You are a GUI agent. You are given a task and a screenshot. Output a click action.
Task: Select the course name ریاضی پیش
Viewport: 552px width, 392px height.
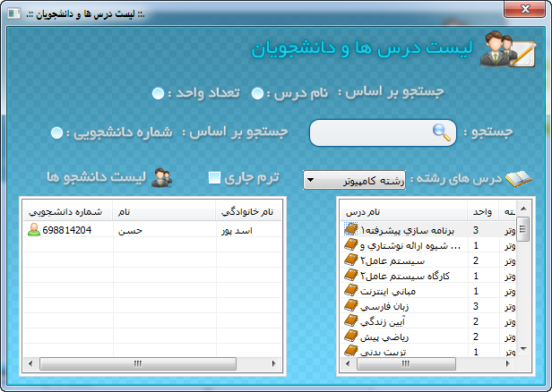384,337
